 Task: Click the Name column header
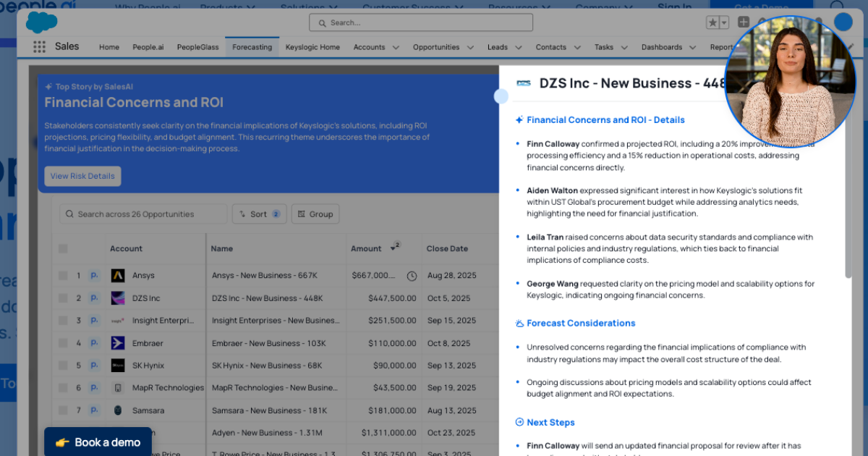click(222, 248)
